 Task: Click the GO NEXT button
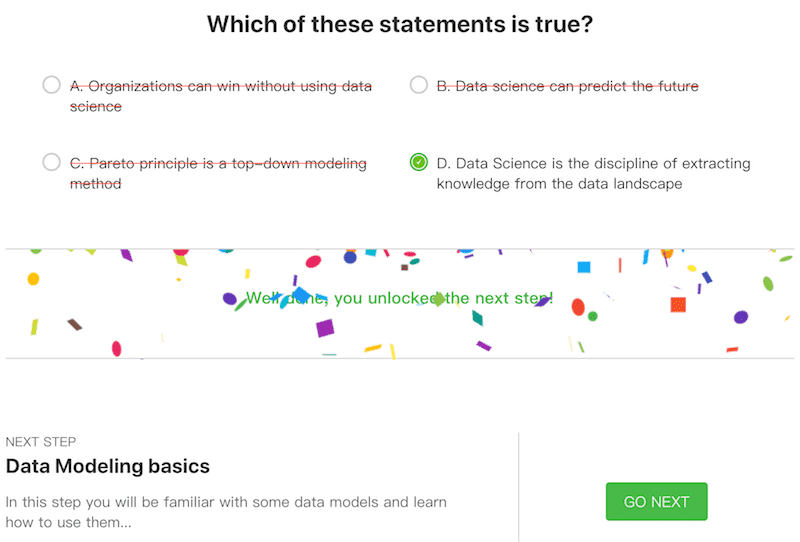(x=657, y=502)
